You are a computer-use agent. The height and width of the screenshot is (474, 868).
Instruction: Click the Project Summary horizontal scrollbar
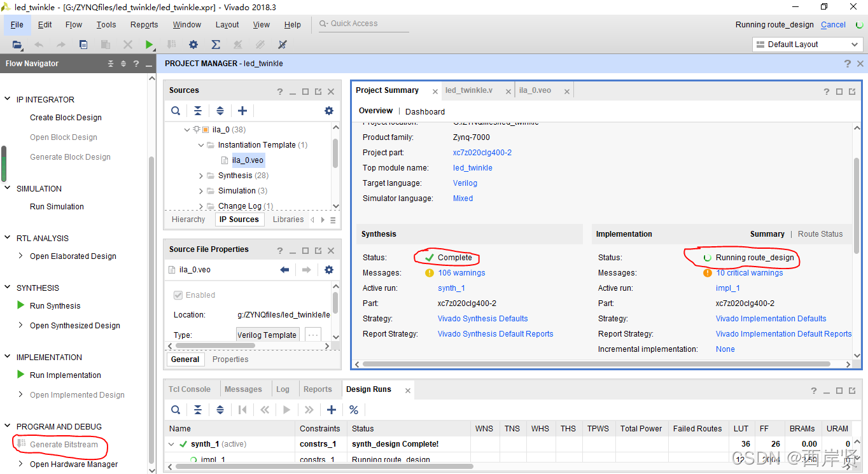pos(596,365)
